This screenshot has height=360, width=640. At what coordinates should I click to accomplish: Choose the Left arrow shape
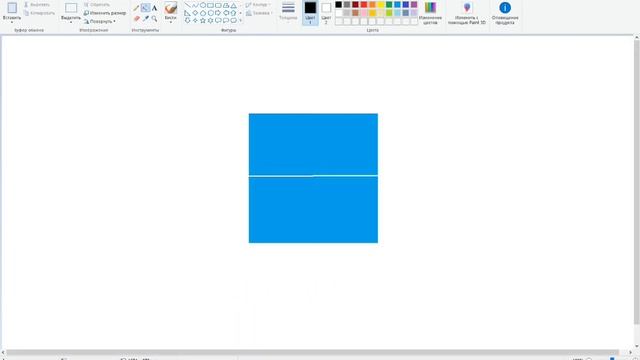(x=226, y=13)
